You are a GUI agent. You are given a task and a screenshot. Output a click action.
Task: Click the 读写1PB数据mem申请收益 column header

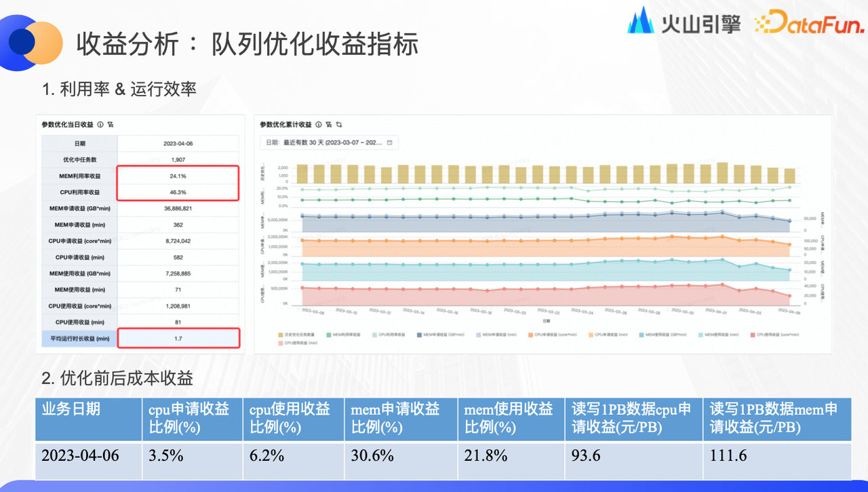[777, 419]
